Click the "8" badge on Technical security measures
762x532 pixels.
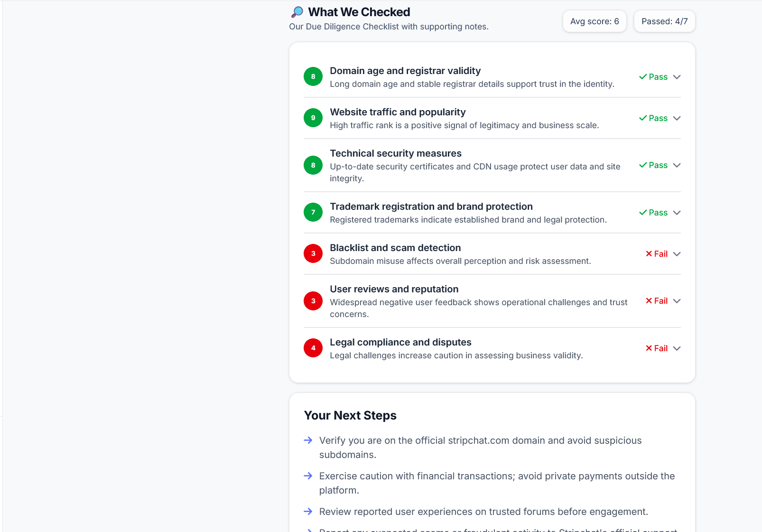(313, 165)
